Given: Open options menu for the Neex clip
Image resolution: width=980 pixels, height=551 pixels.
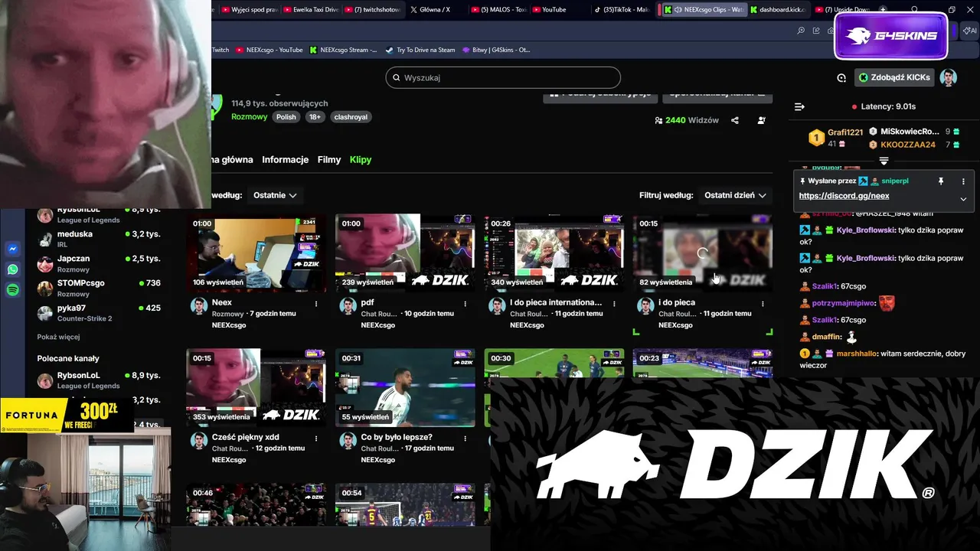Looking at the screenshot, I should 316,304.
